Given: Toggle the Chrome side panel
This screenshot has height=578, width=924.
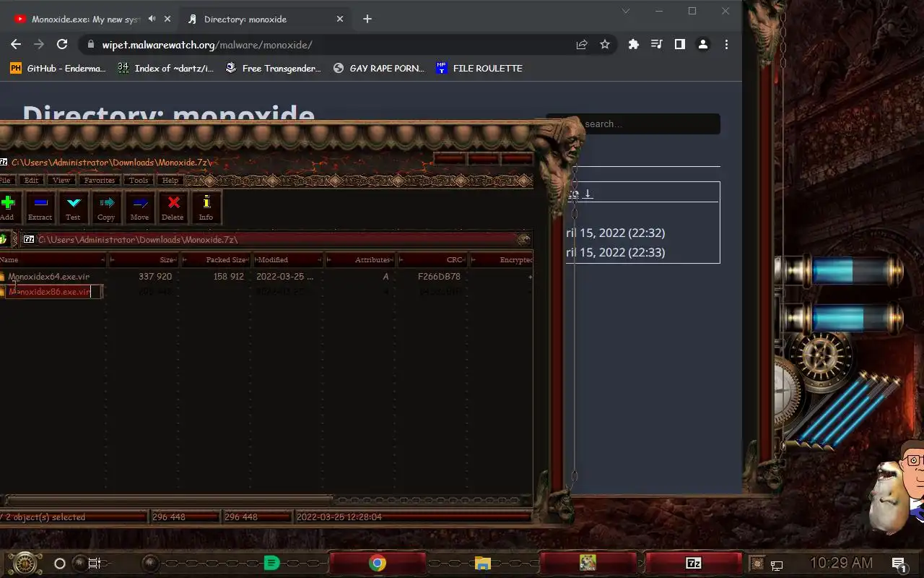Looking at the screenshot, I should pyautogui.click(x=679, y=45).
